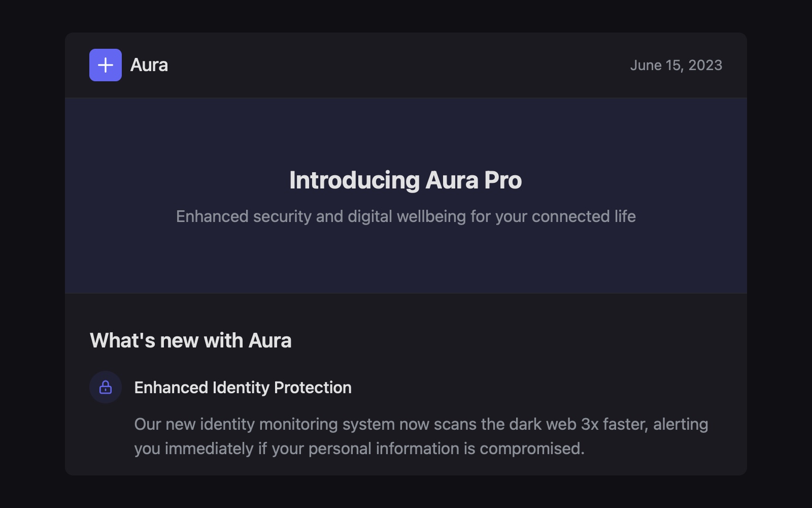Click the identity monitoring description paragraph
This screenshot has width=812, height=508.
[x=421, y=436]
